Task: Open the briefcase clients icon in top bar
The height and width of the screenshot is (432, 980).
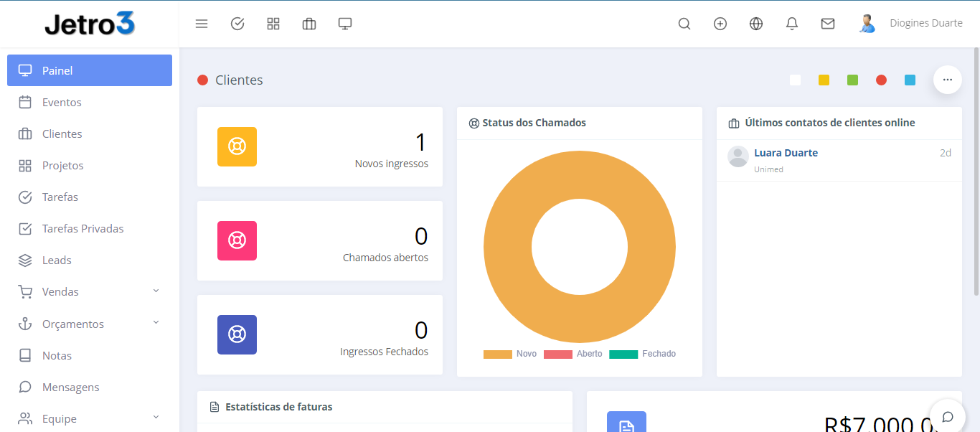Action: [x=309, y=24]
